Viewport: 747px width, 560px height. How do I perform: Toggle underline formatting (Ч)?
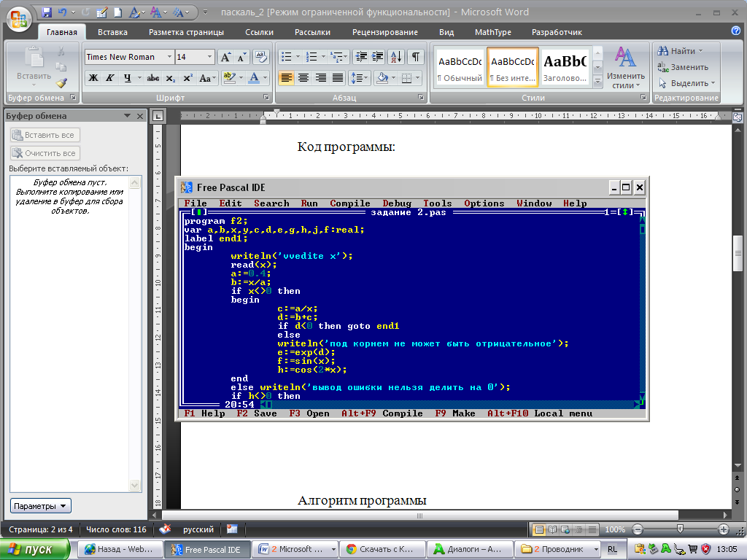127,77
